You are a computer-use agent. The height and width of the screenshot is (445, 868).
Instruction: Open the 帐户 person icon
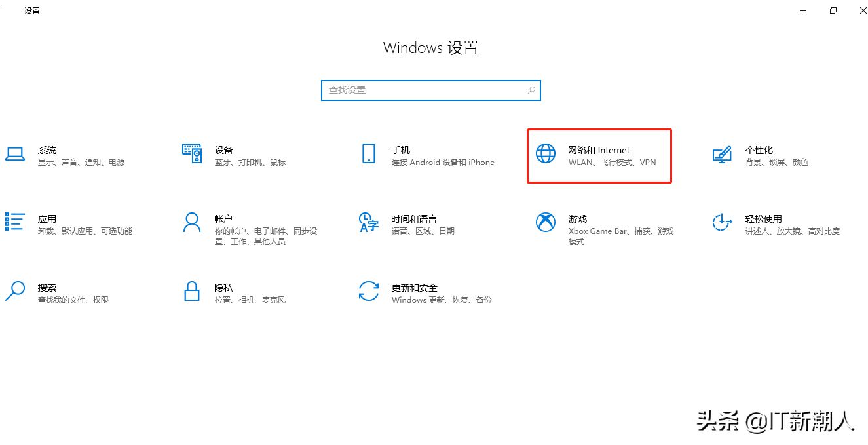(192, 222)
